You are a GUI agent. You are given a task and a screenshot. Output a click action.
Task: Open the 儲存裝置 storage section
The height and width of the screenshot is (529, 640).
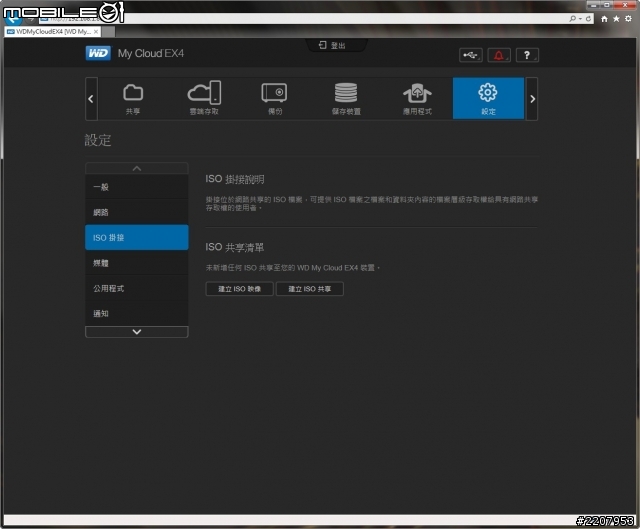(x=346, y=99)
